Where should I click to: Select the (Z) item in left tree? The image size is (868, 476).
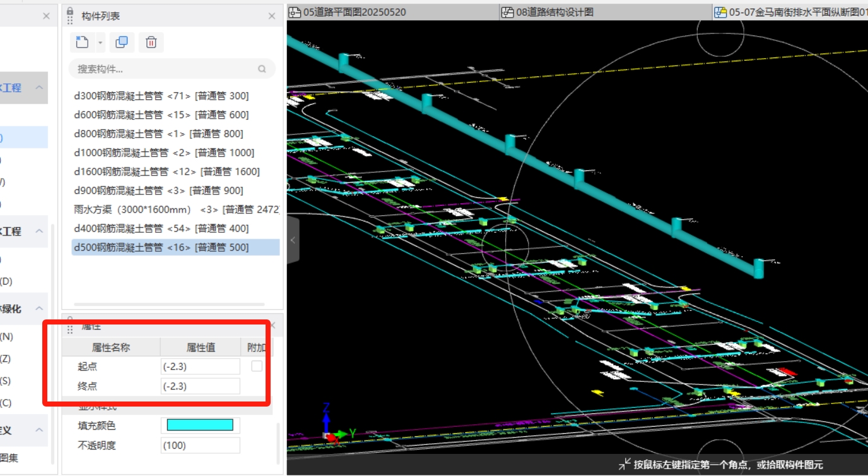(6, 359)
